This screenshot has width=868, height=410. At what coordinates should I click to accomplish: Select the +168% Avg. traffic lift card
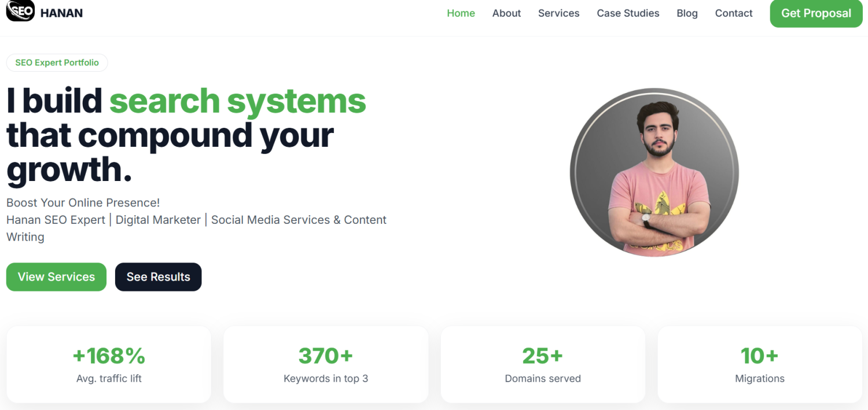point(109,364)
